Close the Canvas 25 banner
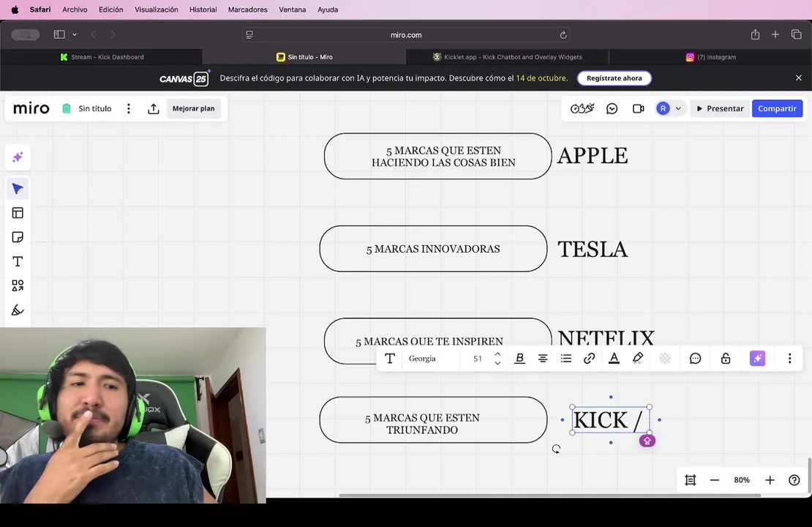This screenshot has height=527, width=812. coord(799,78)
